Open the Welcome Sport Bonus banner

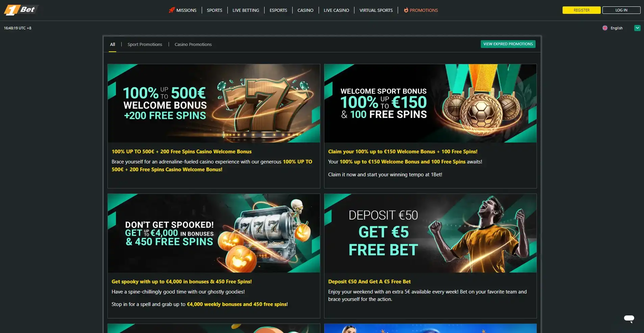[430, 103]
